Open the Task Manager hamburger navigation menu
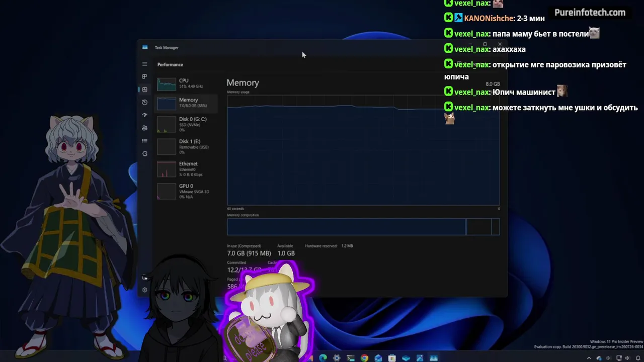Screen dimensions: 644x362 click(144, 64)
